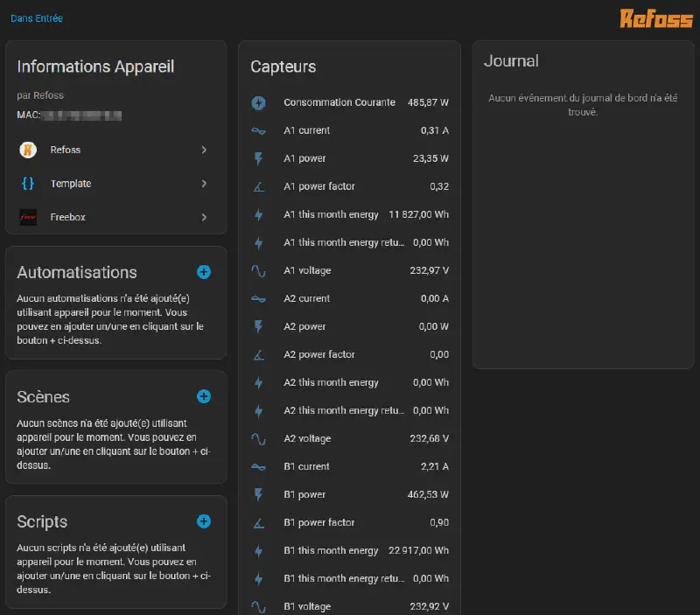
Task: Click the A1 power factor angle icon
Action: point(258,186)
